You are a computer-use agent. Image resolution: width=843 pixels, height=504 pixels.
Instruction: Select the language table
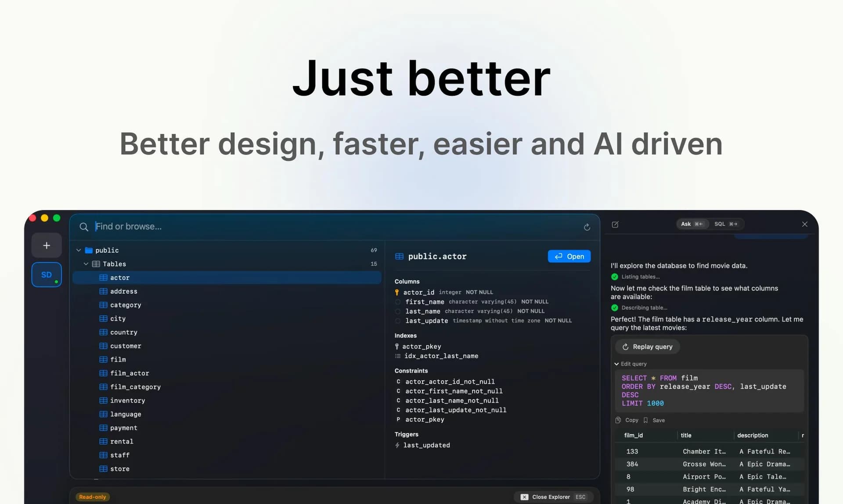(227, 414)
